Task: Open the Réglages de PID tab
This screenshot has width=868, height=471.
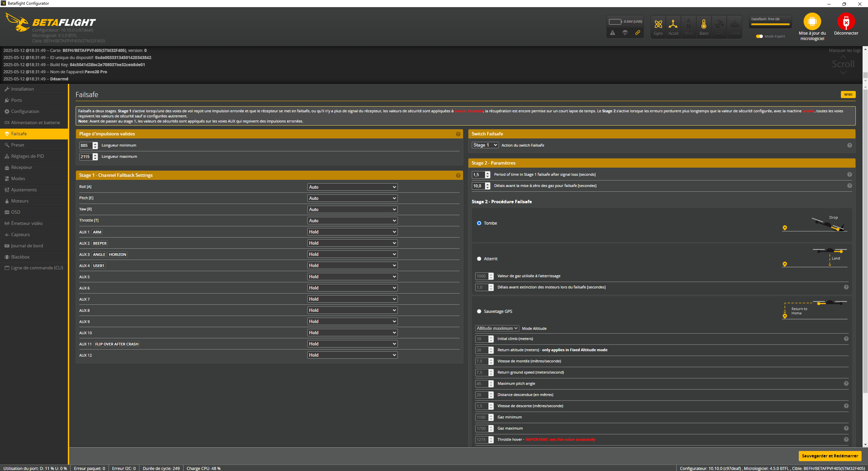Action: (x=27, y=156)
